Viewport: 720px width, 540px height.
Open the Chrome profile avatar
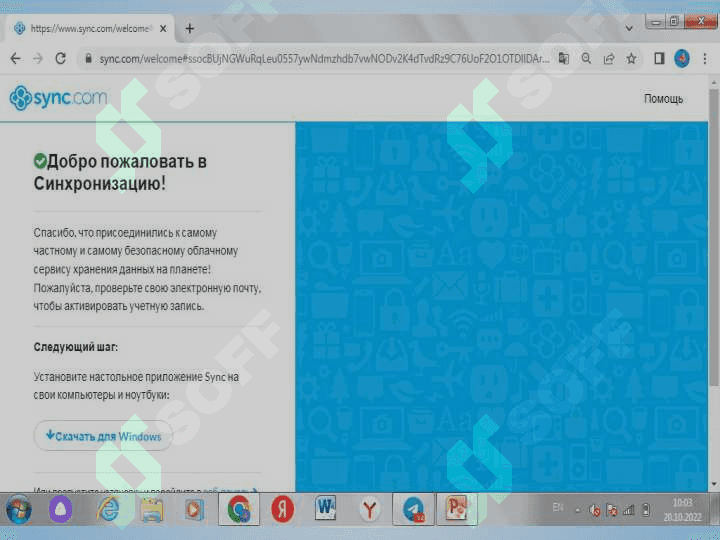pos(681,58)
